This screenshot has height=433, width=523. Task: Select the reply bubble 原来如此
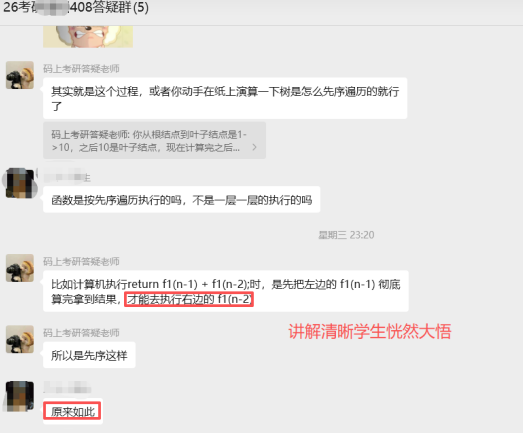pyautogui.click(x=73, y=411)
